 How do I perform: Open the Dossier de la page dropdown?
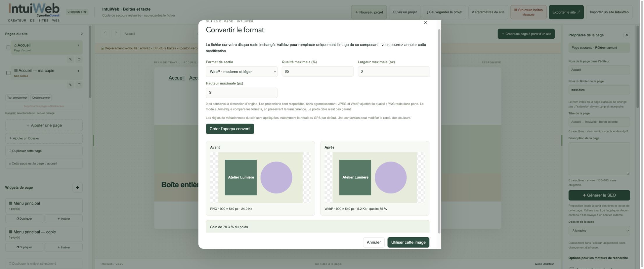(599, 231)
